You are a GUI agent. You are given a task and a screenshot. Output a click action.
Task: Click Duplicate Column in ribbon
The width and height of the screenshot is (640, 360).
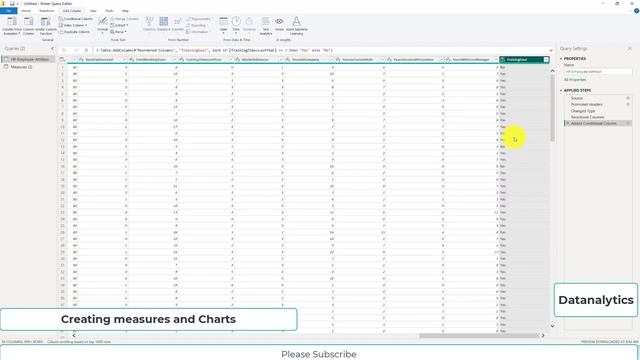click(x=74, y=32)
